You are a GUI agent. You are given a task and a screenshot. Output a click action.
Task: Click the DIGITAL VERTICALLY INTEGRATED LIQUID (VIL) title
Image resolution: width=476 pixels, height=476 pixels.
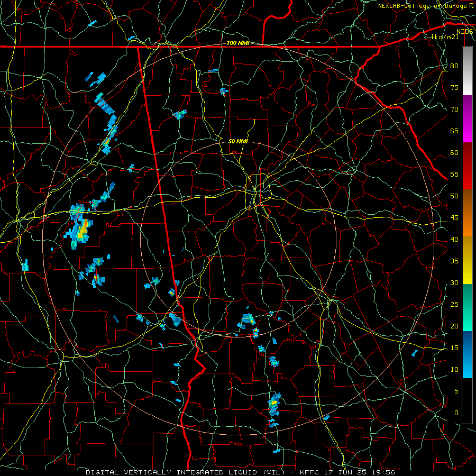tap(185, 472)
